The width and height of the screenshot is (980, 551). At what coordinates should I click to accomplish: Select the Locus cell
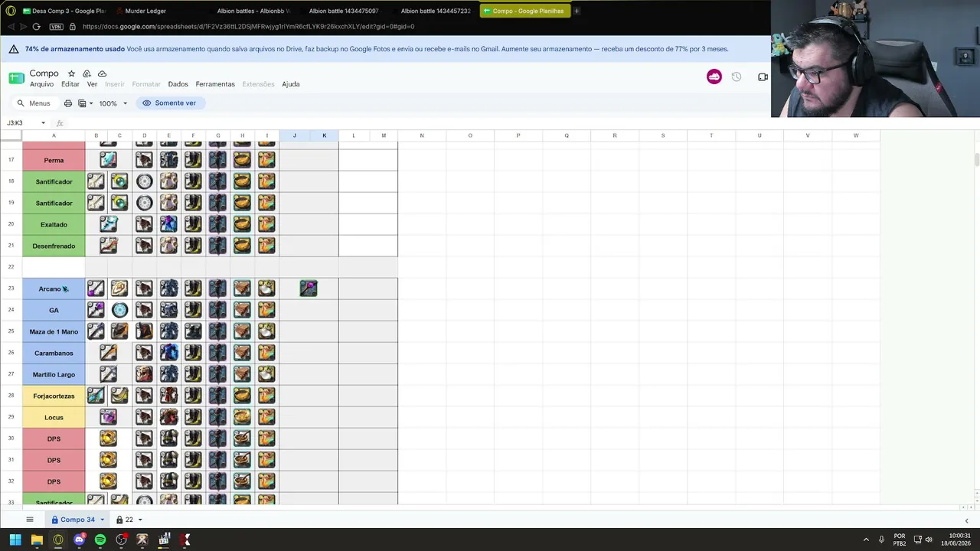click(x=54, y=417)
